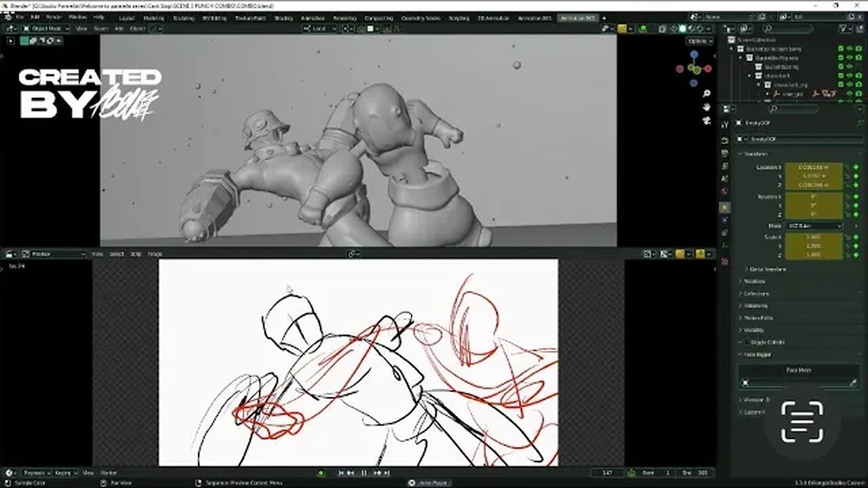Image resolution: width=868 pixels, height=488 pixels.
Task: Switch to the Layout workspace tab
Action: click(x=127, y=18)
